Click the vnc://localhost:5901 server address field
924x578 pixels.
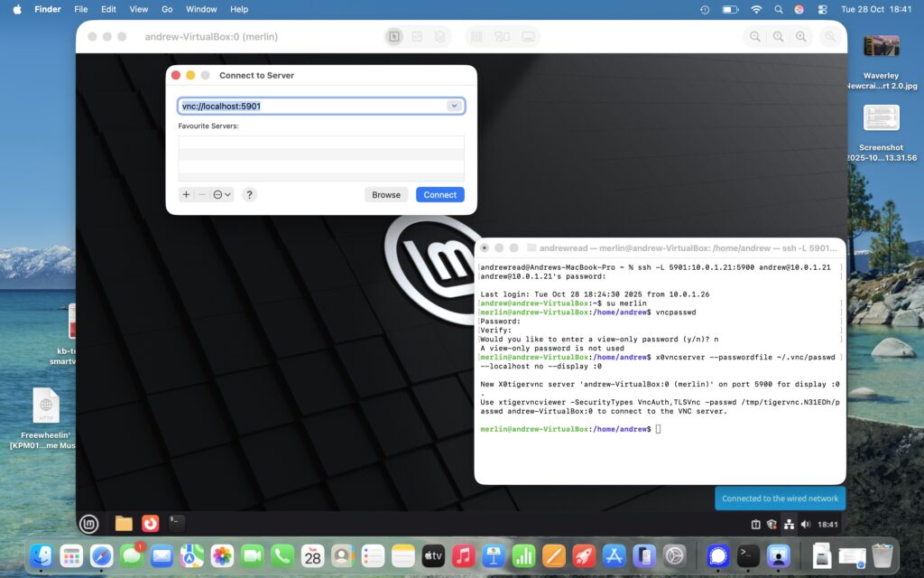[311, 107]
